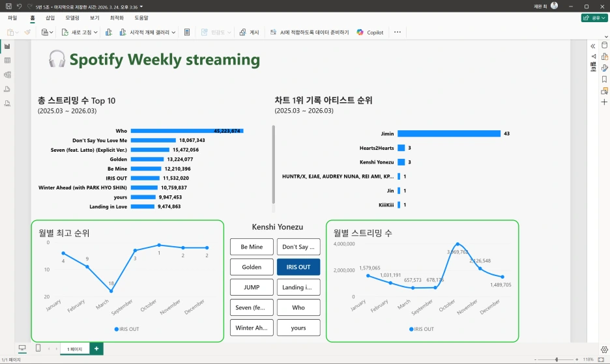Select the Don't Say ... slicer button
This screenshot has height=364, width=610.
[x=298, y=247]
